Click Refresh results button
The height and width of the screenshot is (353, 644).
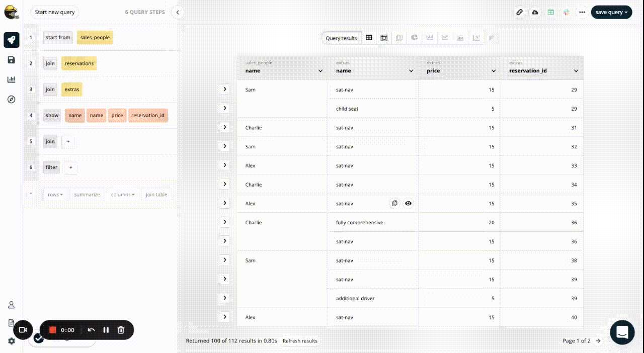(300, 341)
